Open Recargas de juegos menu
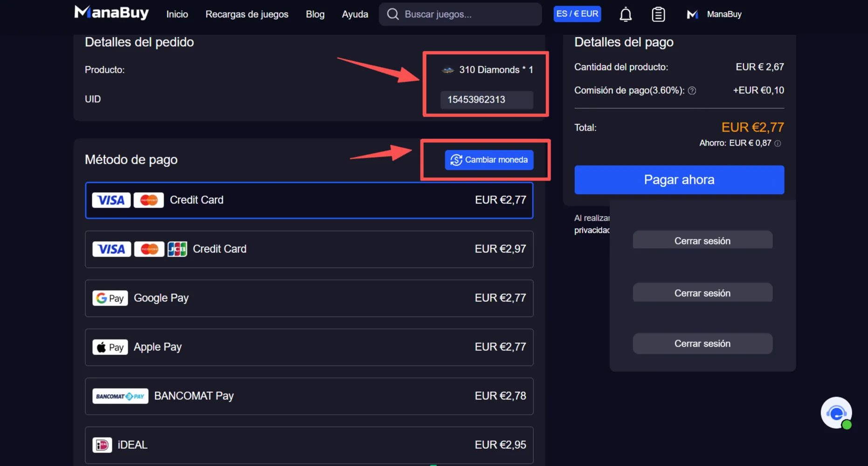868x466 pixels. 247,14
